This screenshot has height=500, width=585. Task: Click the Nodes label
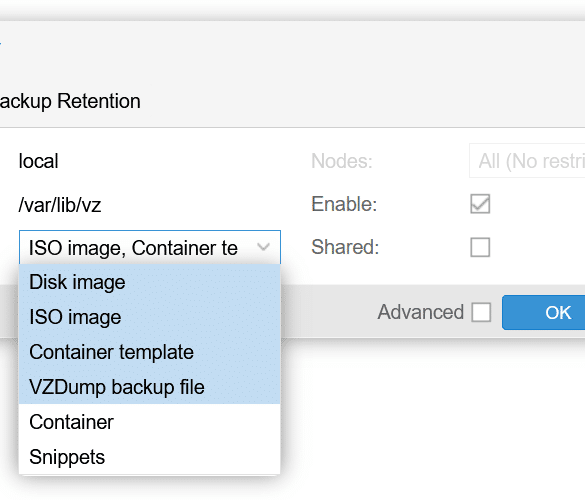click(342, 161)
